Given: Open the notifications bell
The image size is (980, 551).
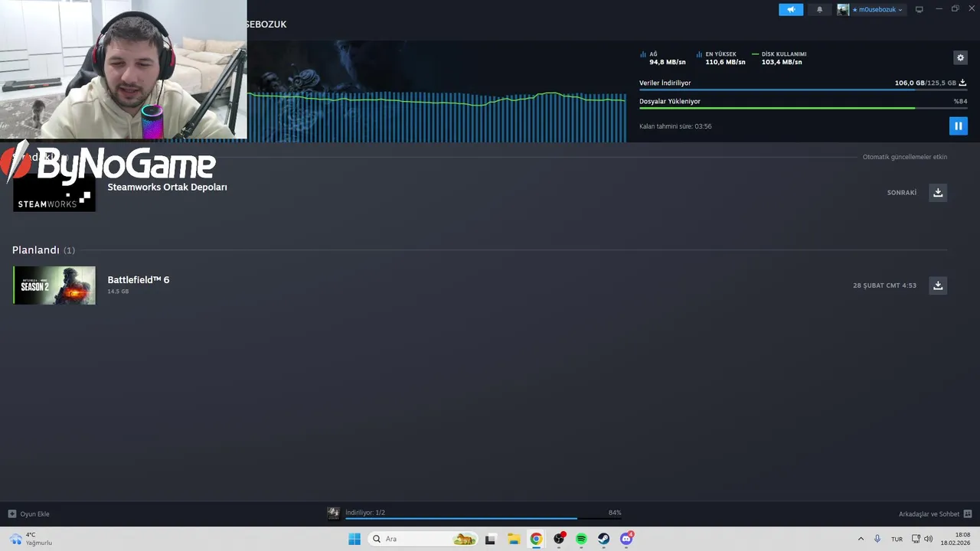Looking at the screenshot, I should click(x=820, y=9).
